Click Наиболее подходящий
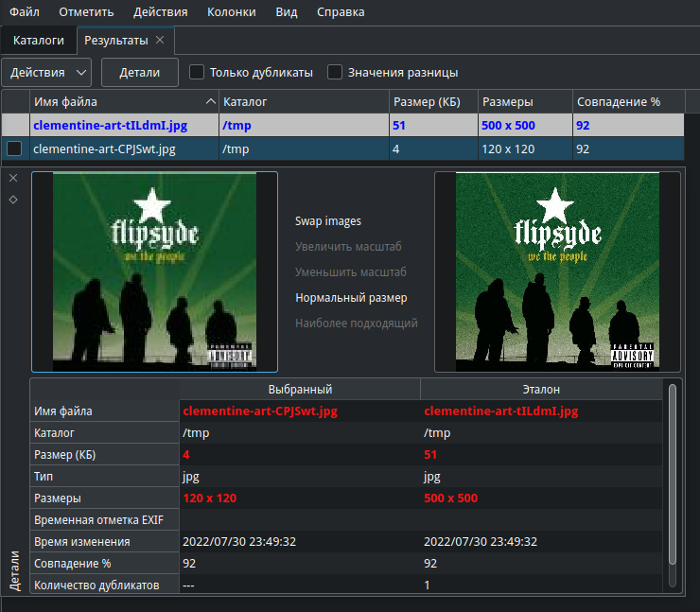 coord(357,323)
